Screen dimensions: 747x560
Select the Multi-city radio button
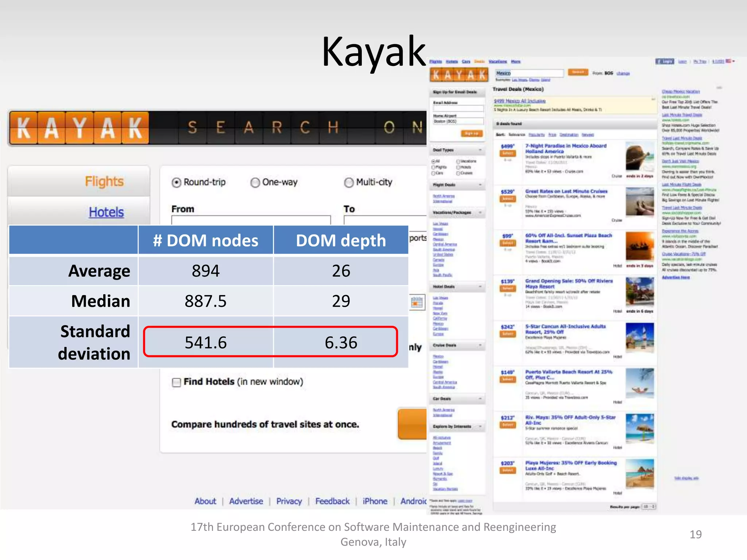349,182
